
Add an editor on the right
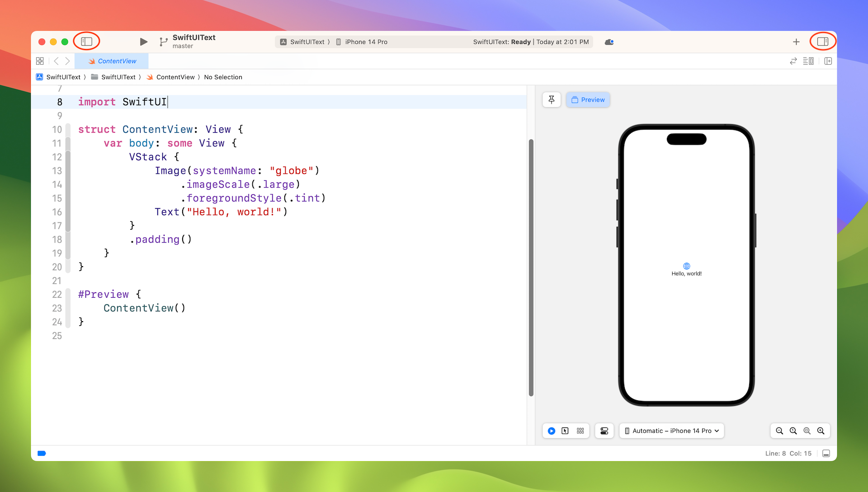tap(828, 61)
